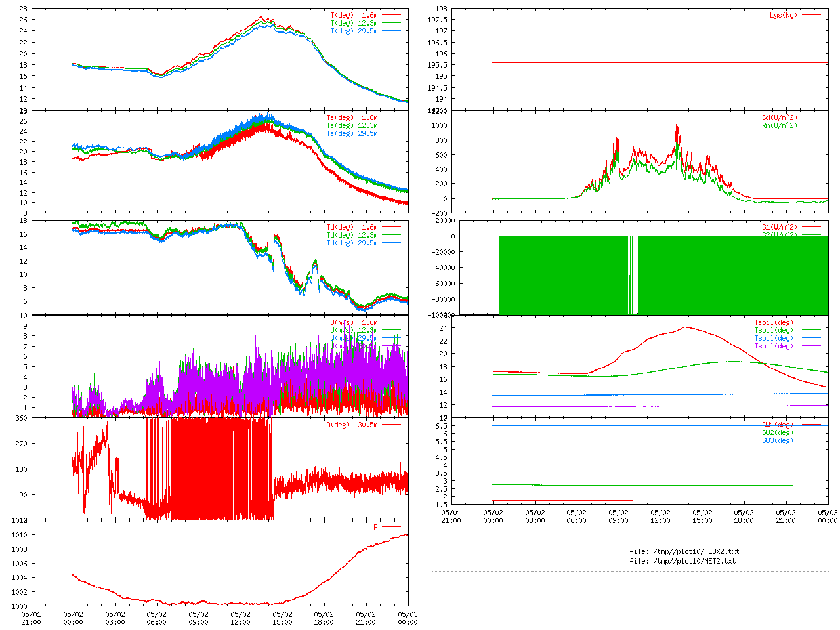Click the U(m/s) 1.6m legend label
Screen dimensions: 840x630
[x=354, y=322]
